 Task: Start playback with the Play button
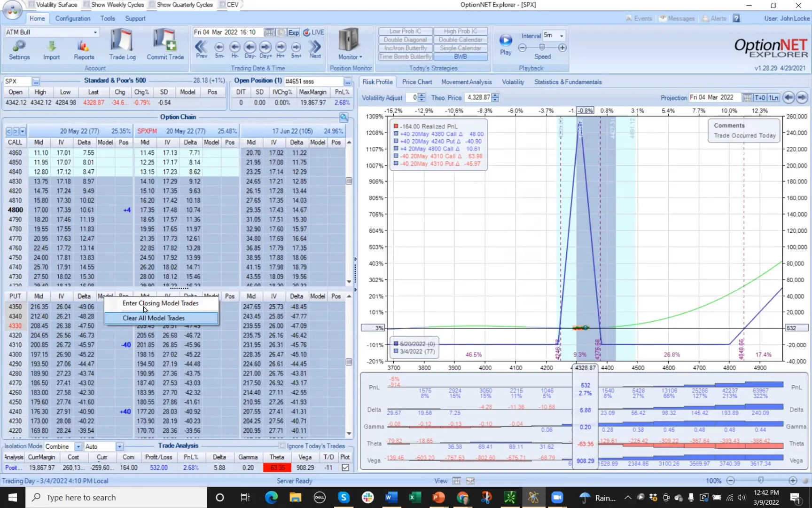pos(506,45)
